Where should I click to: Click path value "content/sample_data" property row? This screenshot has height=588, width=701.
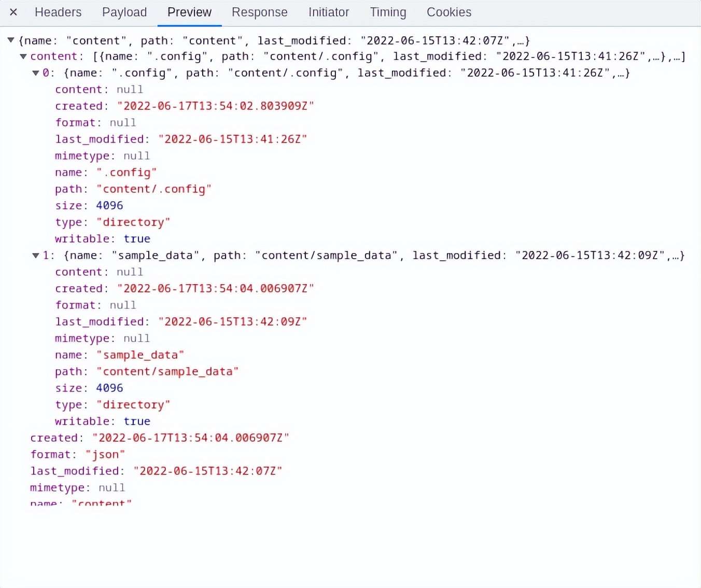tap(147, 371)
